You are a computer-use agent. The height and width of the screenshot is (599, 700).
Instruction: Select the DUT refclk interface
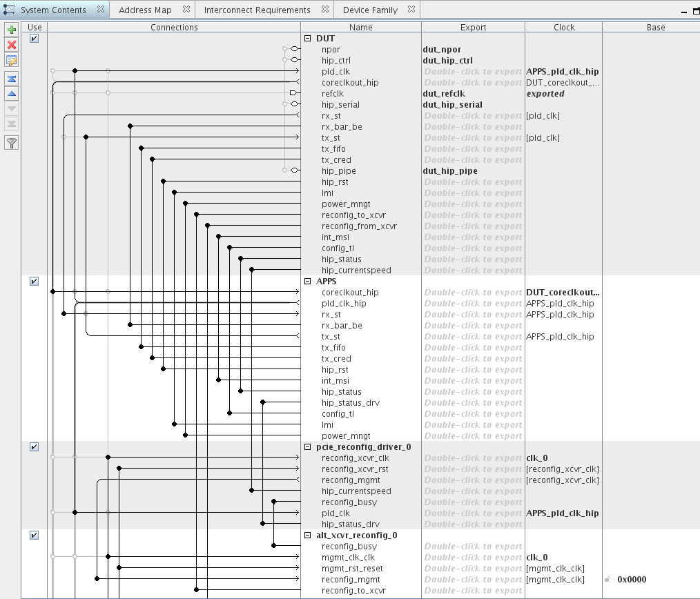coord(333,94)
